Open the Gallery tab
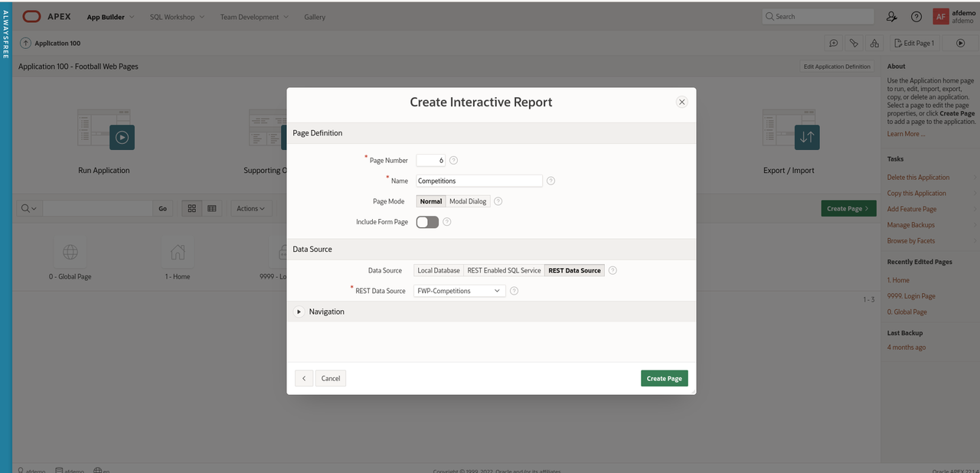The image size is (980, 473). click(x=315, y=17)
